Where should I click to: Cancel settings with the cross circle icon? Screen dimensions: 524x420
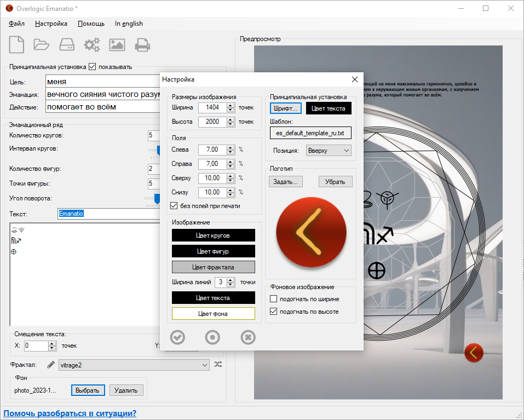tap(248, 337)
